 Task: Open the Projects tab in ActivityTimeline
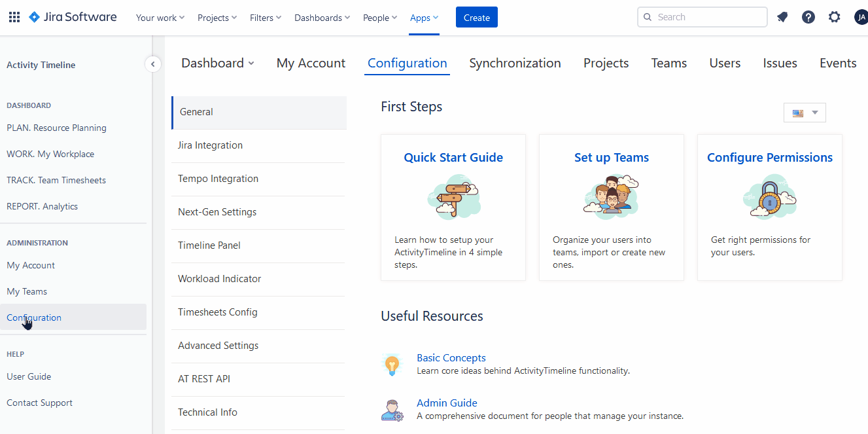(x=606, y=63)
